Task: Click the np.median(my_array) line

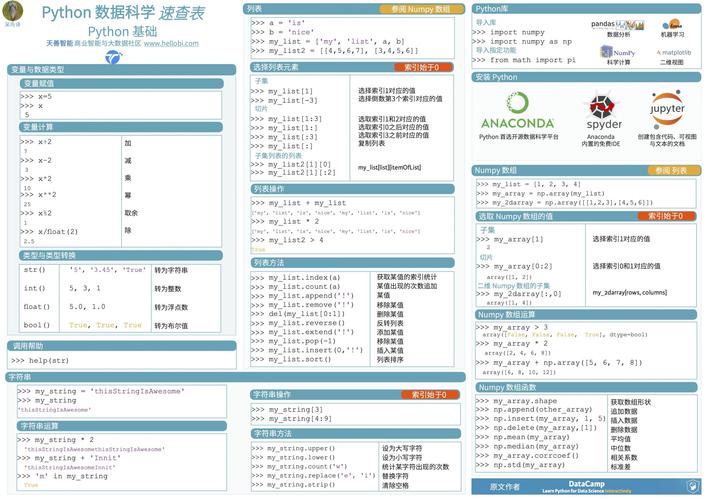Action: pos(527,446)
